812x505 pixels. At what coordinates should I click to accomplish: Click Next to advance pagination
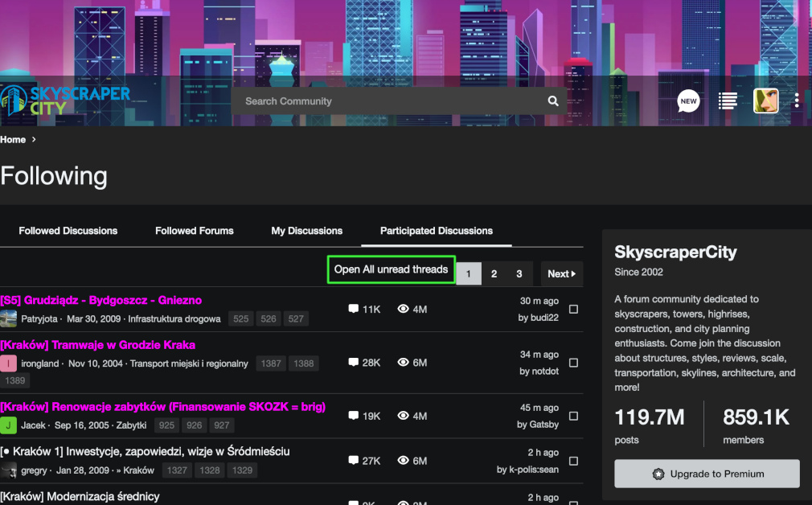560,273
